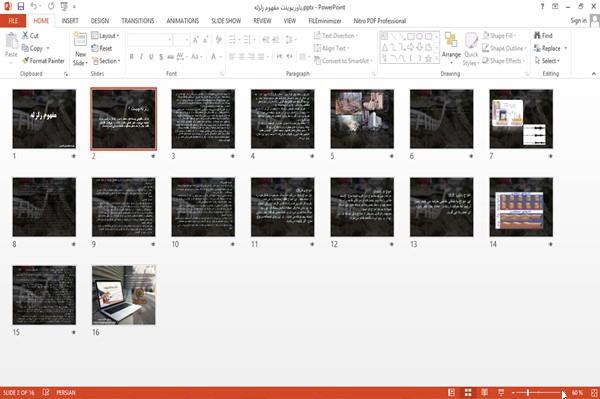Click the Find icon in Editing group

[x=538, y=35]
